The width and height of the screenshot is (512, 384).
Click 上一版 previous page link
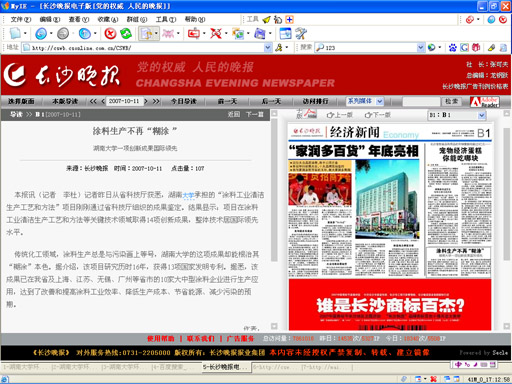point(340,115)
